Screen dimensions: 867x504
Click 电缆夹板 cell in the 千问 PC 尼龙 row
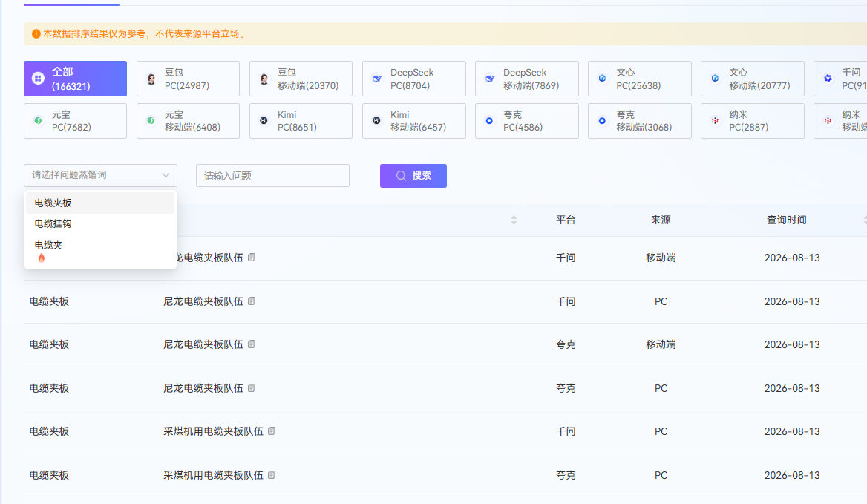[x=49, y=302]
